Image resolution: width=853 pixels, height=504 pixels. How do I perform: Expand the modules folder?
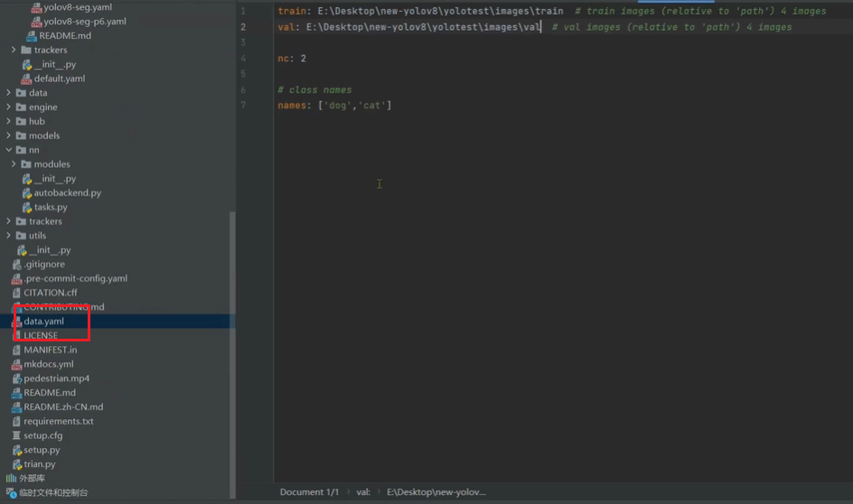14,164
